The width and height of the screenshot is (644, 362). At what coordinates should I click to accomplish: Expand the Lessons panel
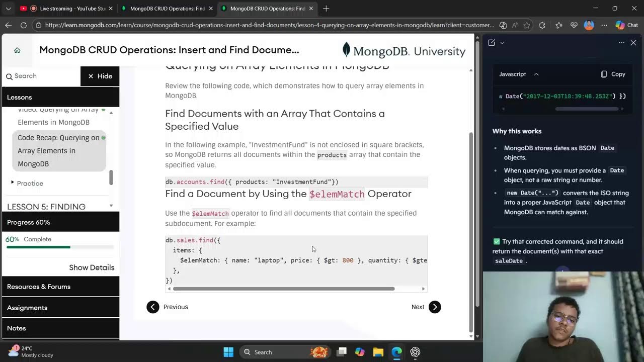click(61, 97)
